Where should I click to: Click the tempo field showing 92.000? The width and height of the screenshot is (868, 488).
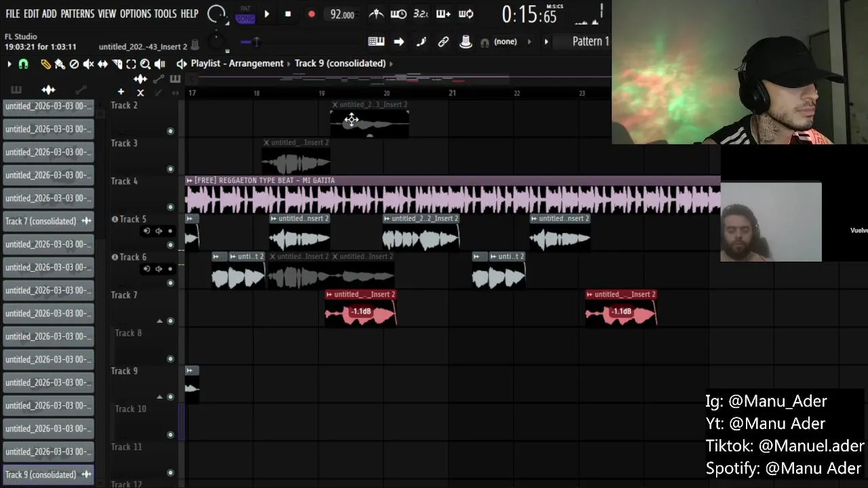tap(342, 14)
